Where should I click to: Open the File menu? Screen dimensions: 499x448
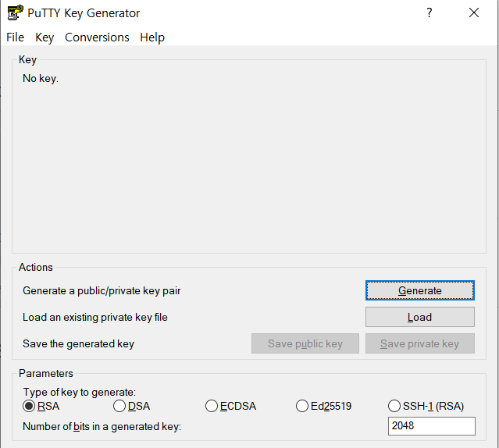coord(16,37)
